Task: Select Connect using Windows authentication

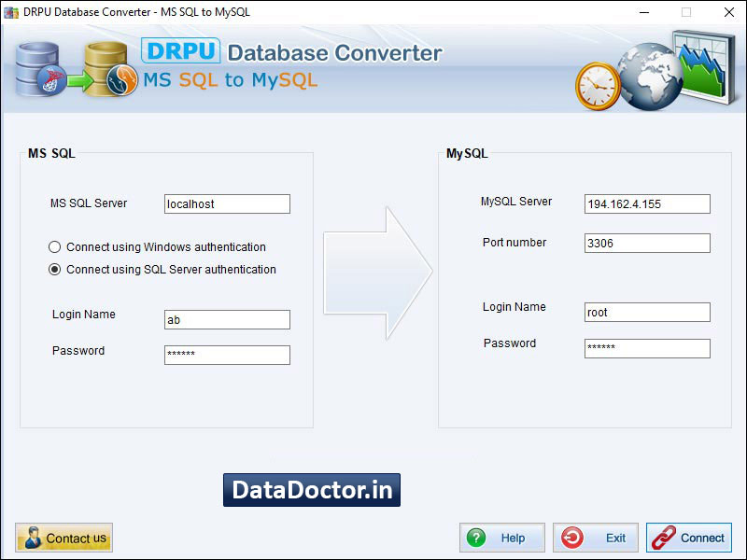Action: (x=54, y=246)
